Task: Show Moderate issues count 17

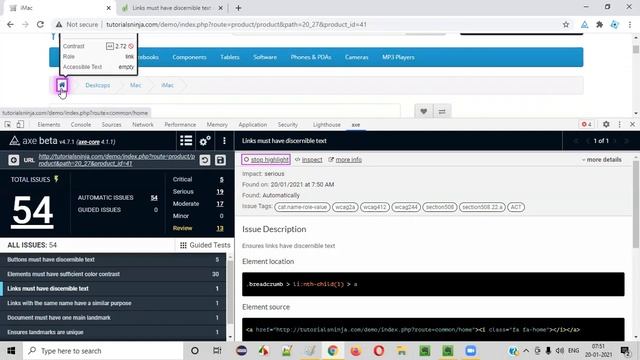Action: [220, 204]
